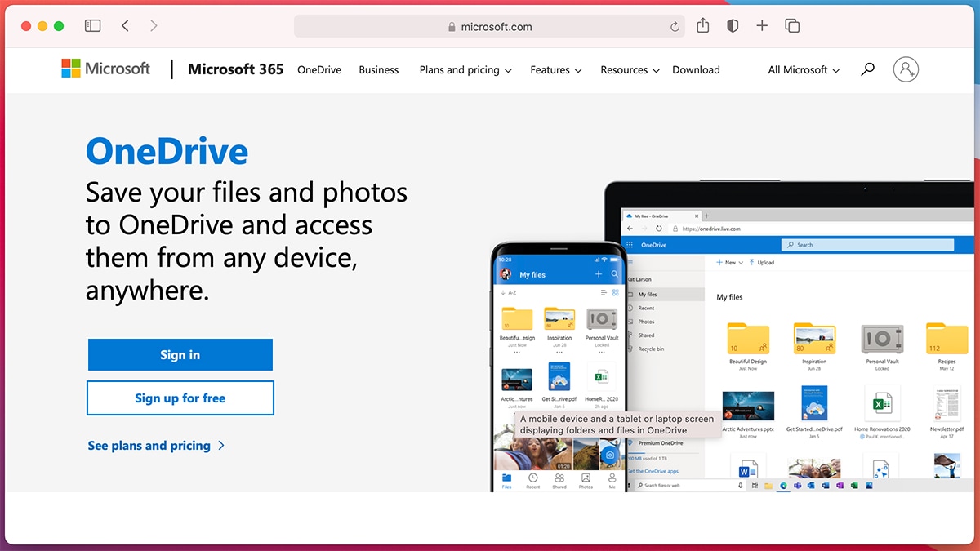The height and width of the screenshot is (551, 980).
Task: Click Get the OneDrive apps link
Action: 653,472
